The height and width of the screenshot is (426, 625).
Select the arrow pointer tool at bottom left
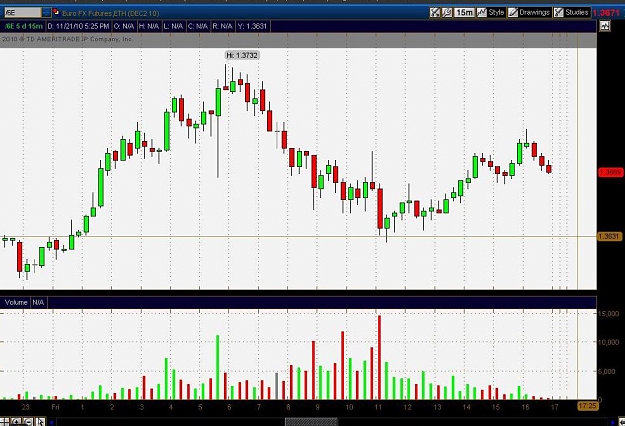coord(40,421)
